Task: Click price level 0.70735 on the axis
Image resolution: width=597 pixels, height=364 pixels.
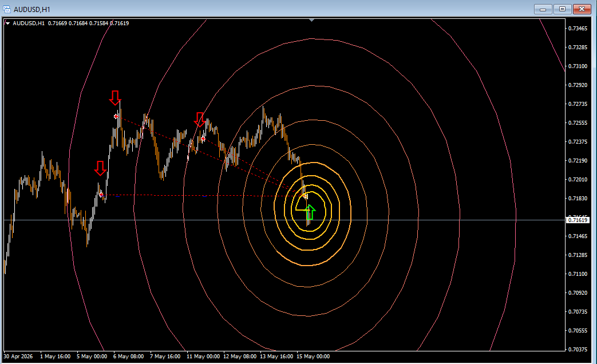Action: 578,312
